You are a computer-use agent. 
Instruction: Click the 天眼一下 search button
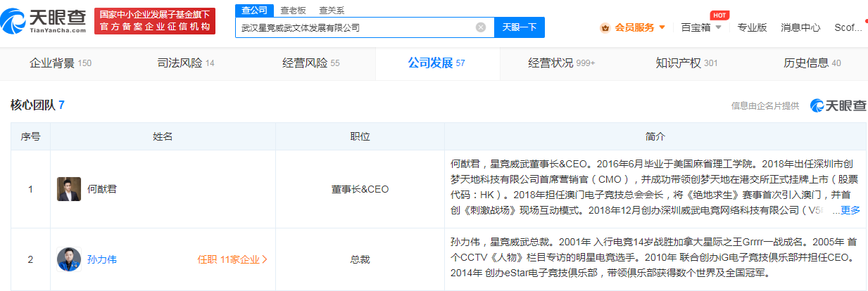[520, 27]
